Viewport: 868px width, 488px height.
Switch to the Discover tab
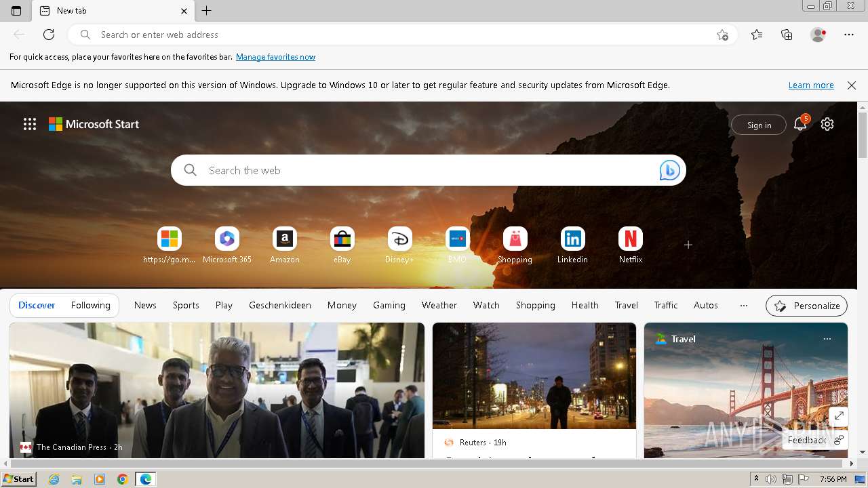(x=37, y=306)
